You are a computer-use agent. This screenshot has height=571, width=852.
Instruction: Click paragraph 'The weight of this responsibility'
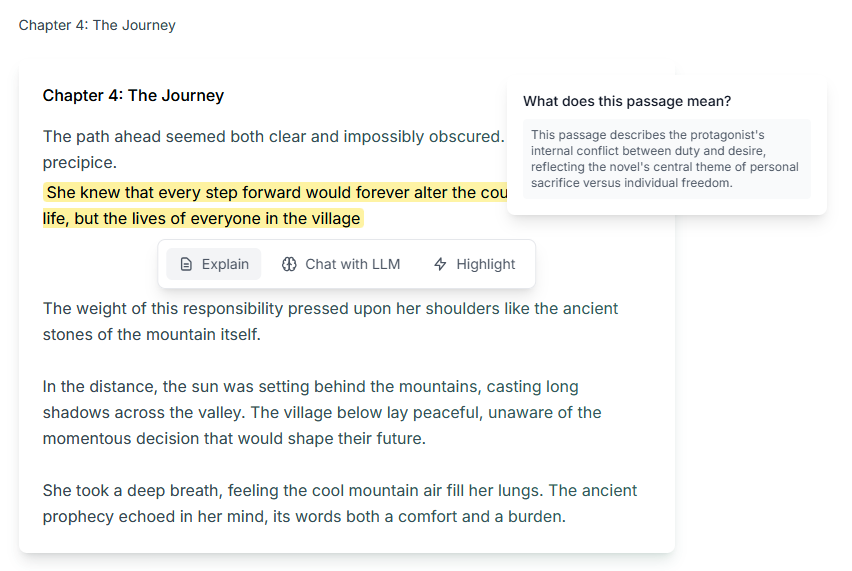330,321
